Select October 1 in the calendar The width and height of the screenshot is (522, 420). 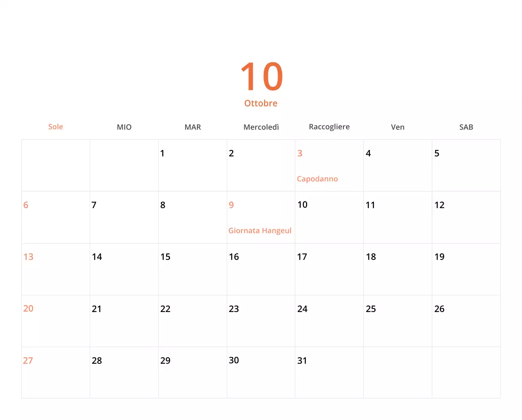[162, 153]
